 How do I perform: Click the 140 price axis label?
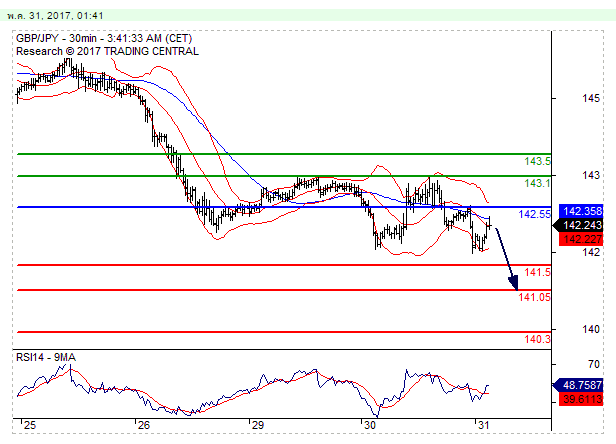591,329
